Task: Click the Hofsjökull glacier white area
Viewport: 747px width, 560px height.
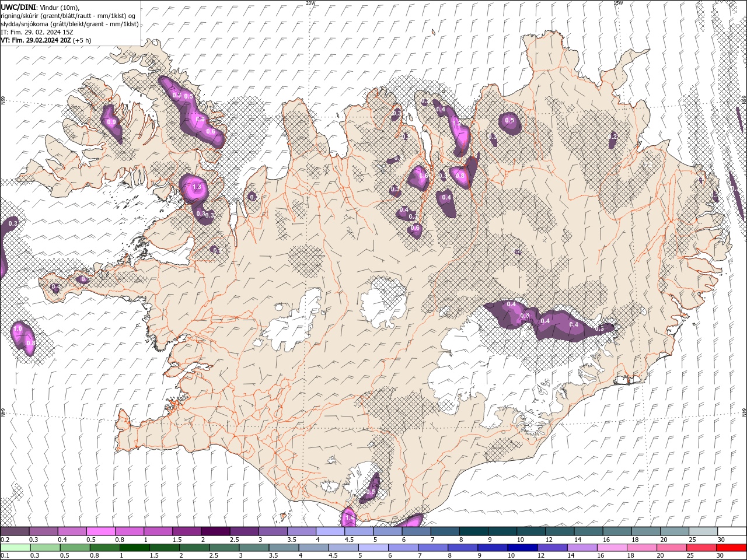Action: pos(384,302)
